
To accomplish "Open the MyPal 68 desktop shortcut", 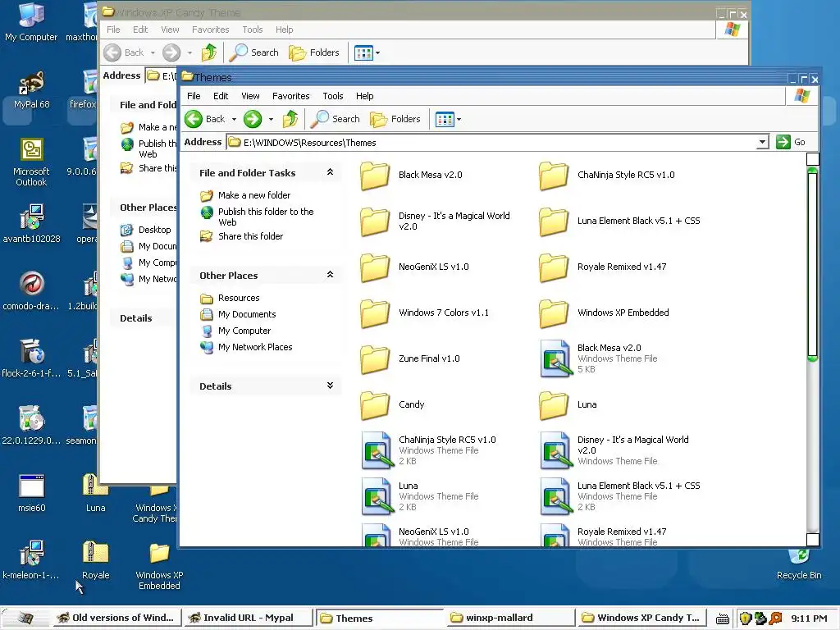I will 31,90.
